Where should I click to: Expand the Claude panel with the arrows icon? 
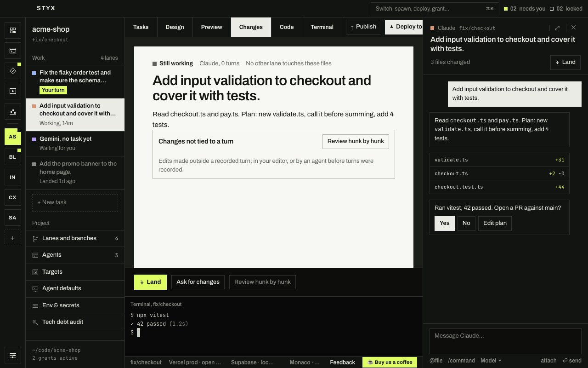pos(557,28)
